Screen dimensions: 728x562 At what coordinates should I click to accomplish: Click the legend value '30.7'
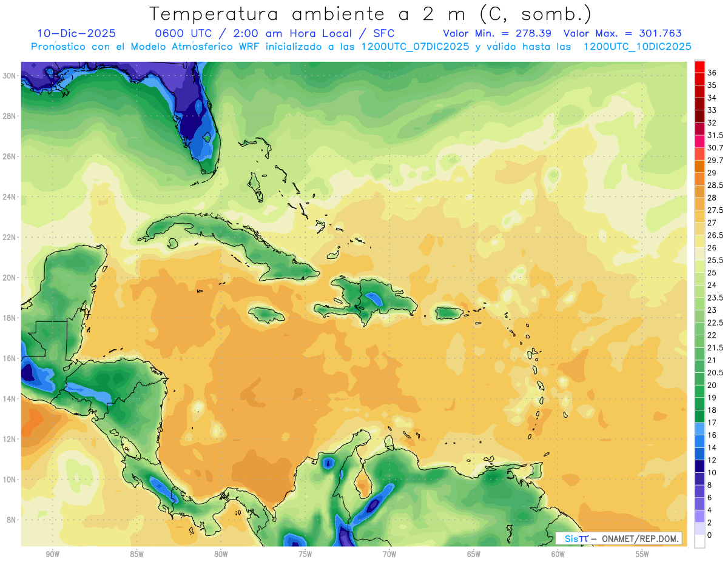715,148
